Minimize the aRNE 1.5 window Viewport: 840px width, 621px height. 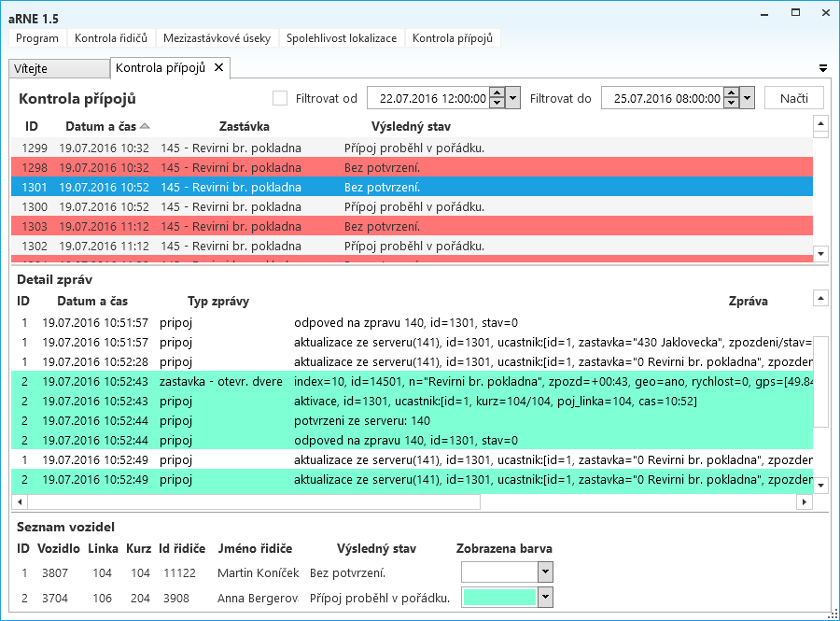click(764, 13)
